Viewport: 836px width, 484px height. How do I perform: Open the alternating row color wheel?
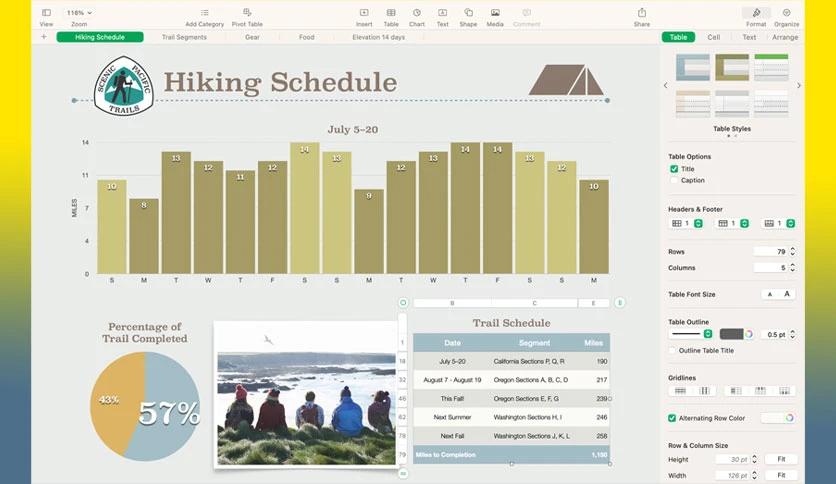click(x=789, y=418)
